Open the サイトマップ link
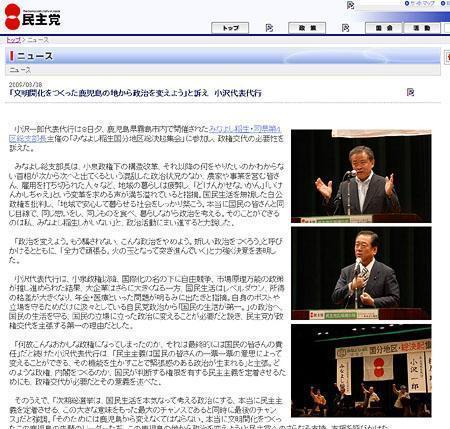 click(x=422, y=3)
